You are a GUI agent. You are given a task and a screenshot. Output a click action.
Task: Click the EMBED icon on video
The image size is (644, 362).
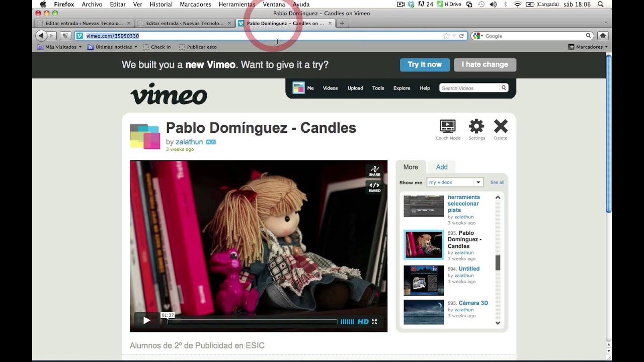tap(374, 187)
